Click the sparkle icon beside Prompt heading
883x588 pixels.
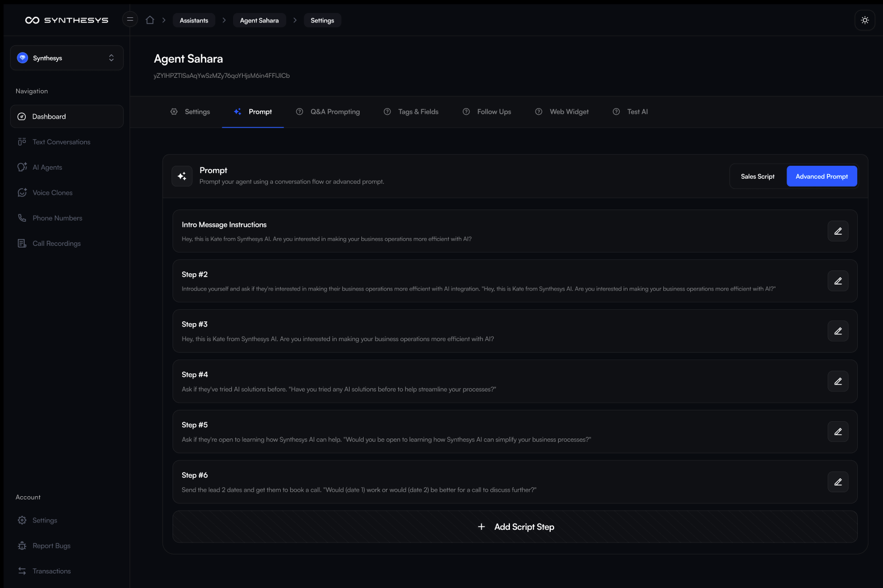pos(182,176)
